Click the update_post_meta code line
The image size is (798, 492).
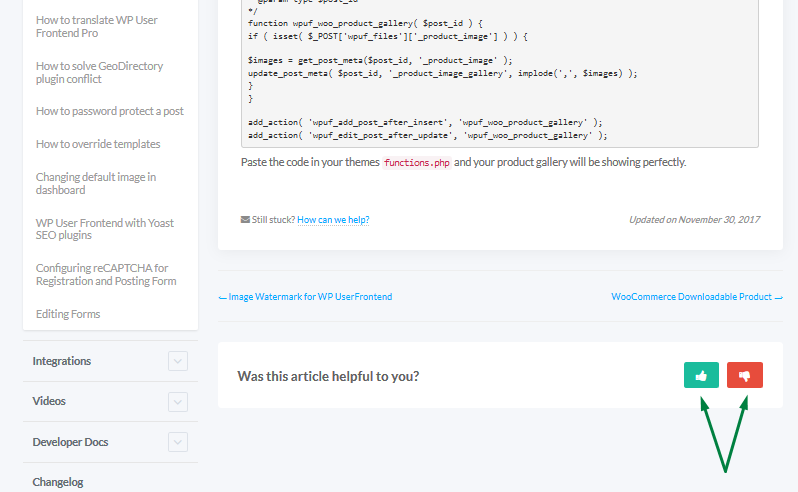442,73
